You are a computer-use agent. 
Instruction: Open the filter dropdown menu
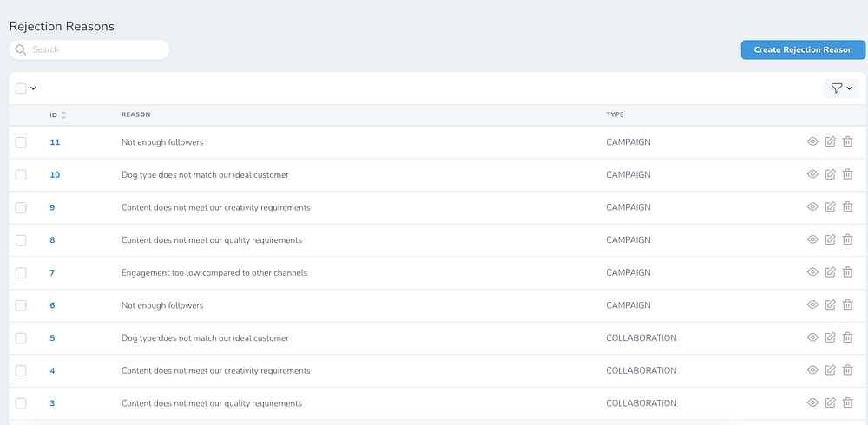[841, 88]
